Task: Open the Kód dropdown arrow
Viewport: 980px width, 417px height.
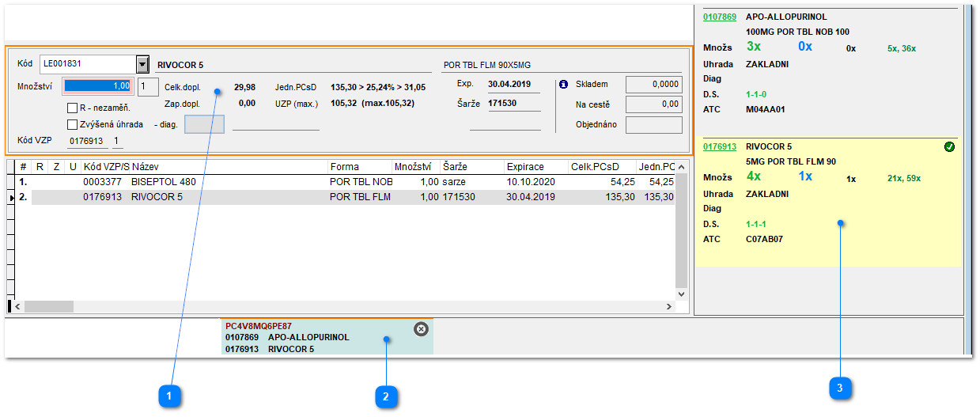Action: [x=142, y=64]
